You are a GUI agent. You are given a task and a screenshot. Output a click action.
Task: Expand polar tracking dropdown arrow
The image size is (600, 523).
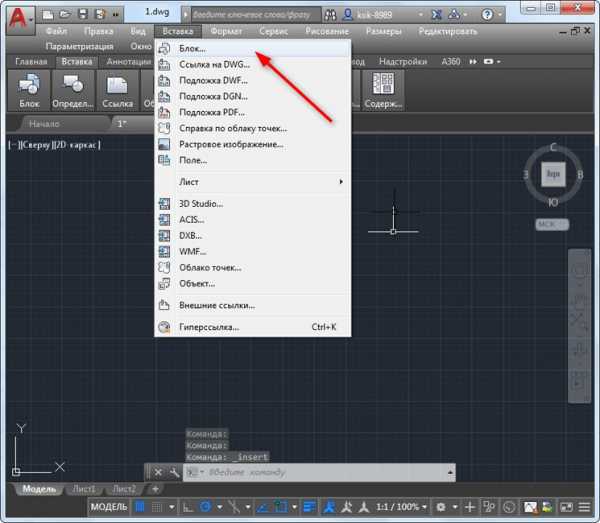click(x=220, y=507)
